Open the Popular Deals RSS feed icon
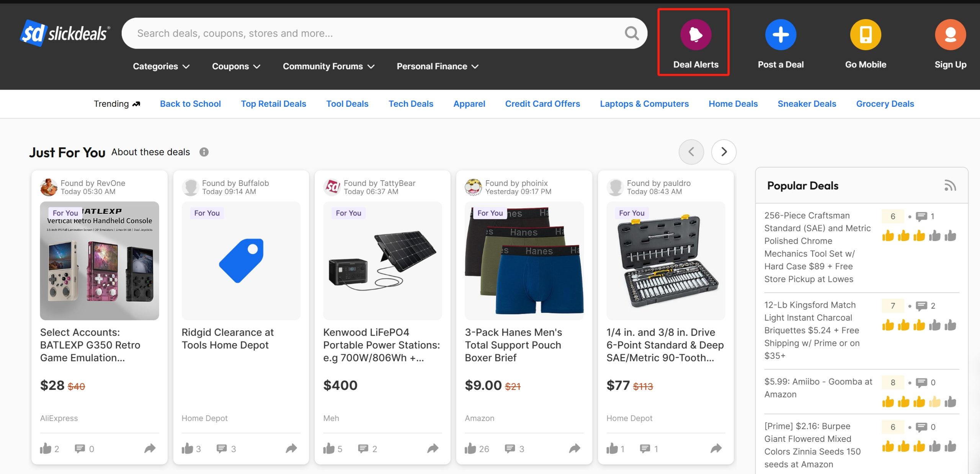This screenshot has width=980, height=474. click(950, 186)
